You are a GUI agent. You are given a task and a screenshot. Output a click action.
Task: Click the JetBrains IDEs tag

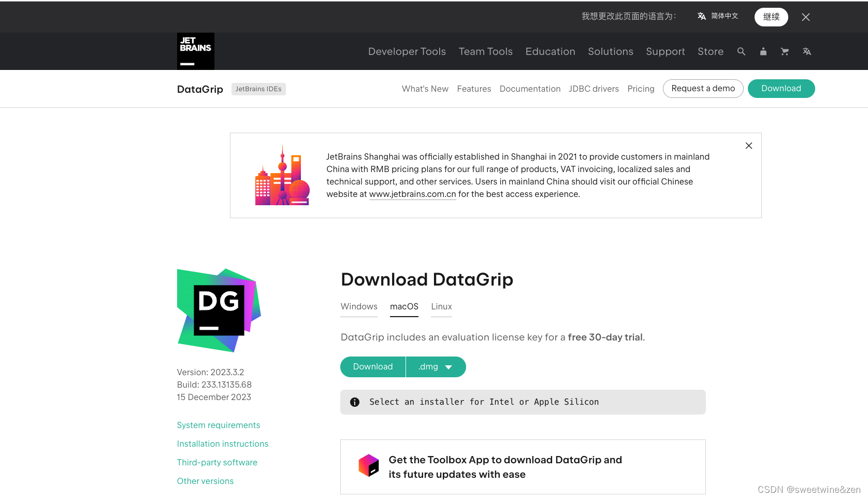[x=258, y=89]
